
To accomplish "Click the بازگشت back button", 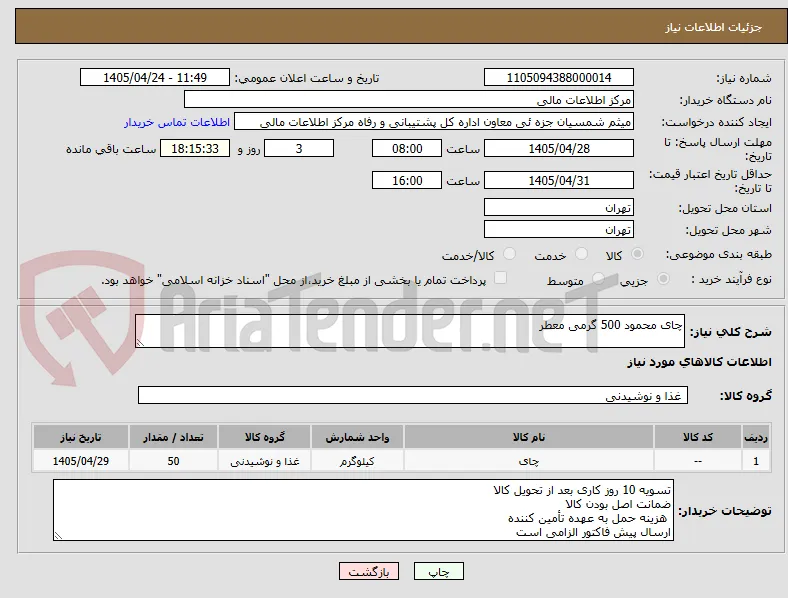I will (x=369, y=571).
